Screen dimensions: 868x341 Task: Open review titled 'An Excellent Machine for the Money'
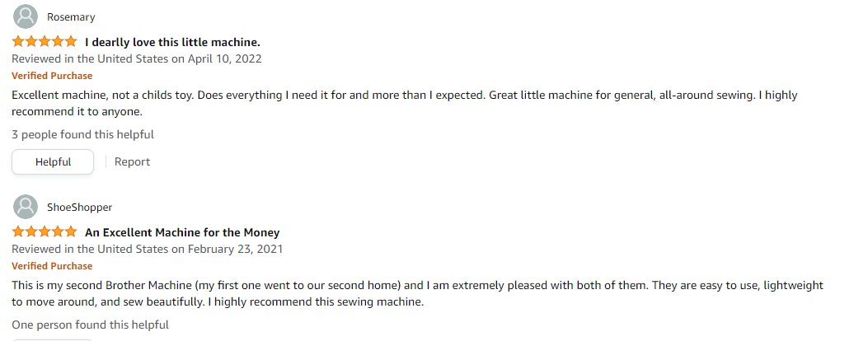pyautogui.click(x=182, y=232)
